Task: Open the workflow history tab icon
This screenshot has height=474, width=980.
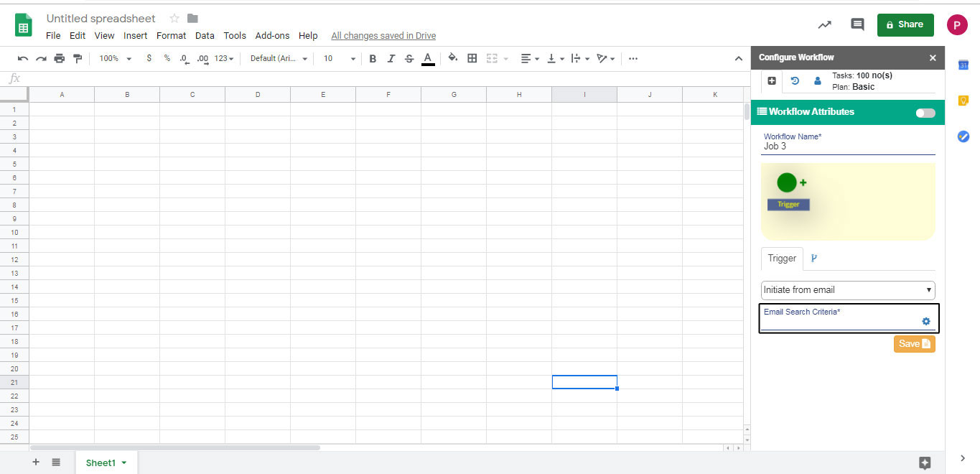Action: pyautogui.click(x=795, y=81)
